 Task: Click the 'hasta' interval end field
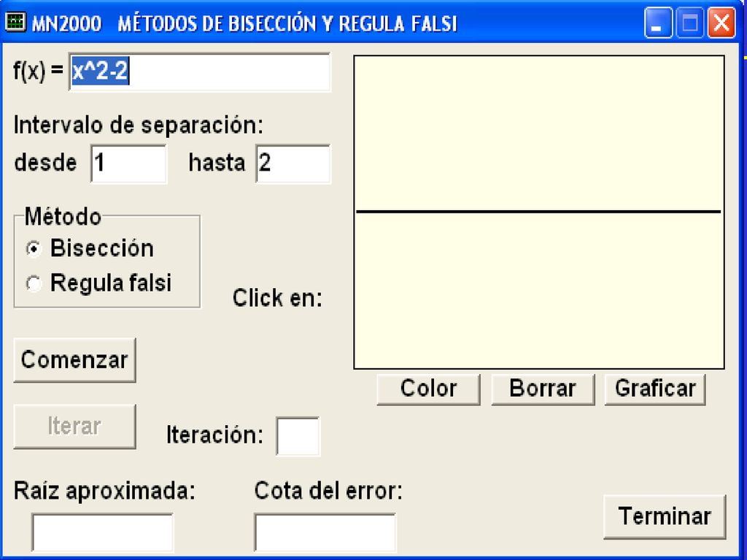(293, 164)
